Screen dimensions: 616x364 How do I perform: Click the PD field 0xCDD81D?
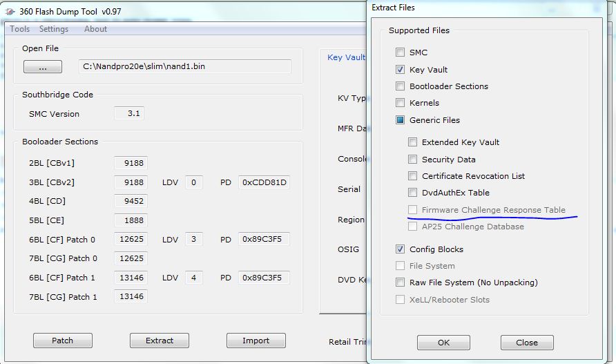[x=264, y=182]
